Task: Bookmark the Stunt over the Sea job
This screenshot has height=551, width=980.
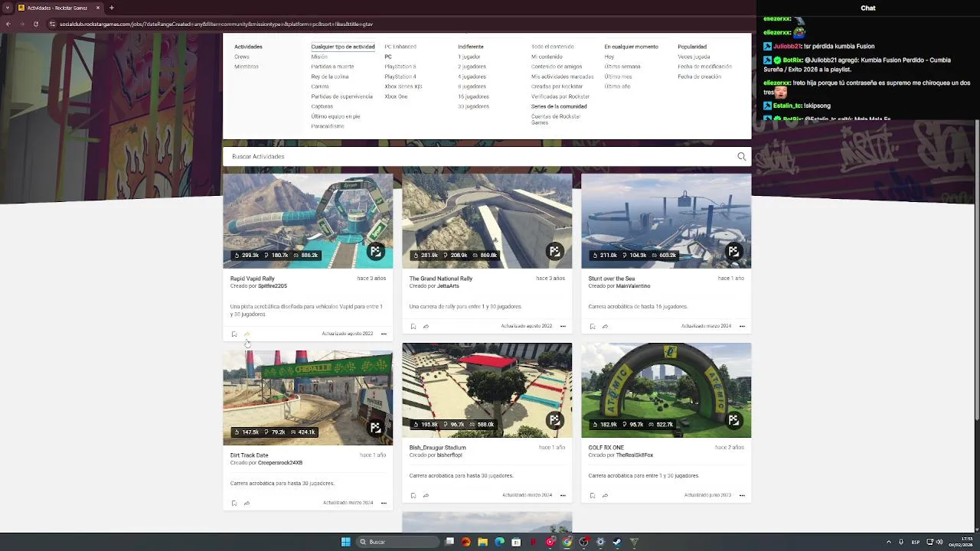Action: pyautogui.click(x=593, y=326)
